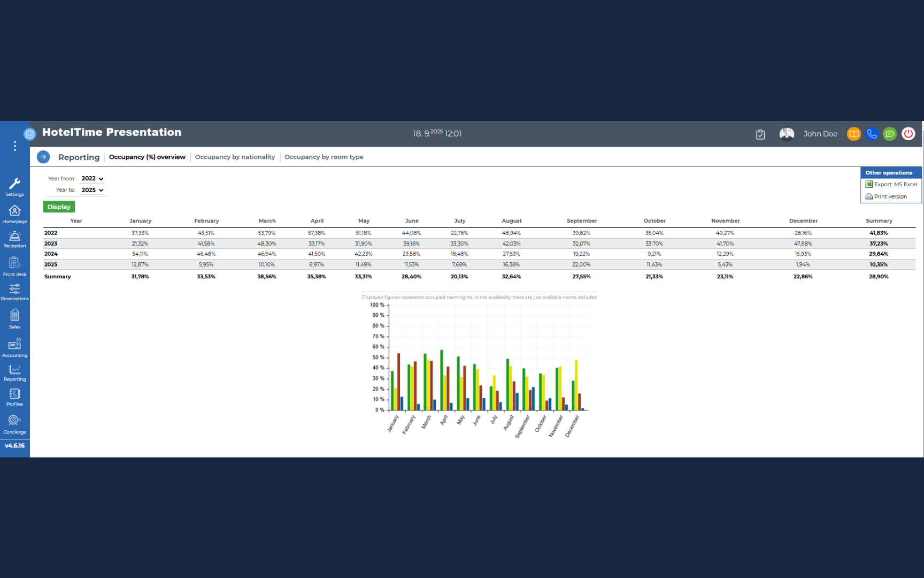Open the green chat message icon

[890, 134]
